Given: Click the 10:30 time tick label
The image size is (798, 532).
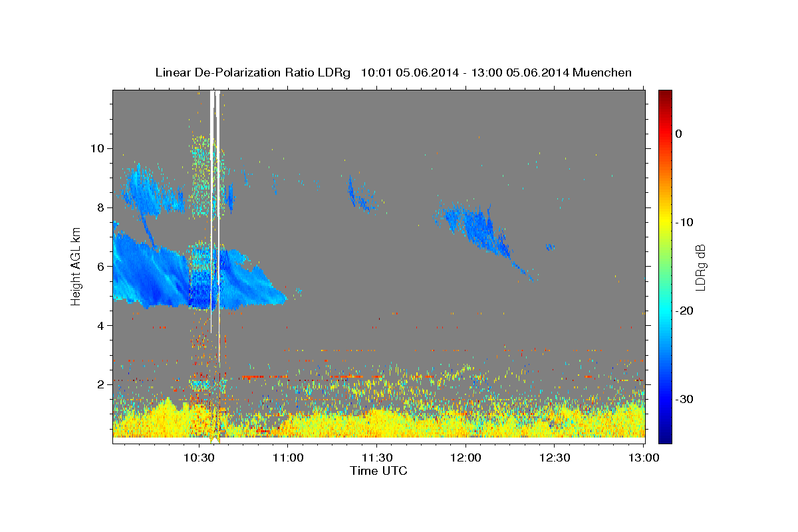Looking at the screenshot, I should click(199, 458).
